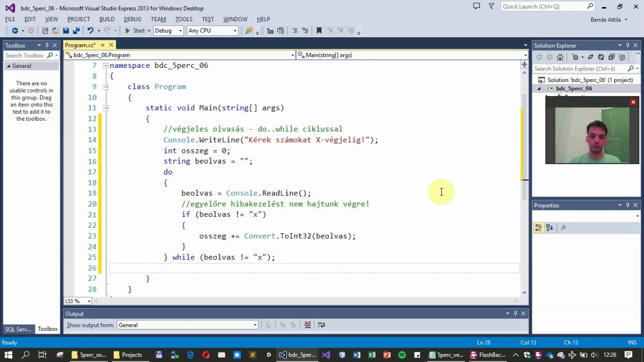Click the Home icon in Solution Explorer
Viewport: 644px width, 362px height.
560,57
